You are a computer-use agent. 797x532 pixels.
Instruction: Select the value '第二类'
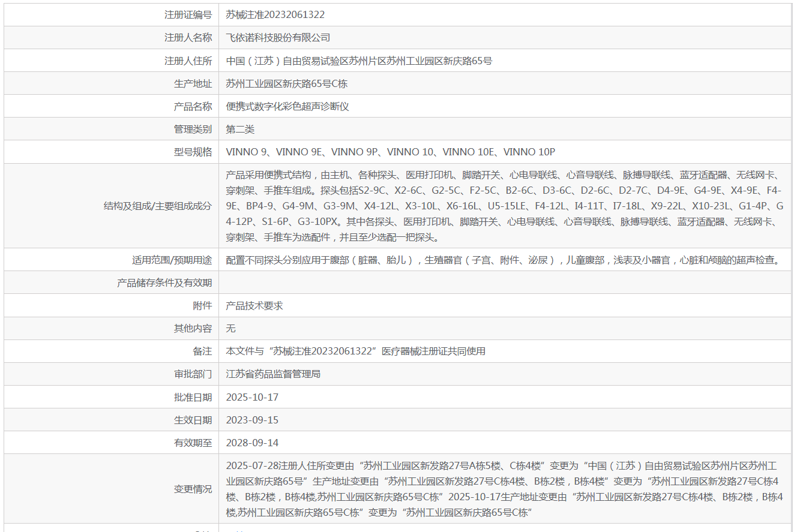(240, 130)
